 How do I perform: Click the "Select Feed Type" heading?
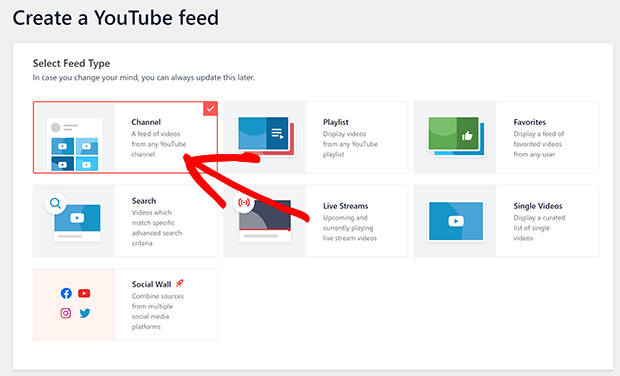tap(71, 63)
